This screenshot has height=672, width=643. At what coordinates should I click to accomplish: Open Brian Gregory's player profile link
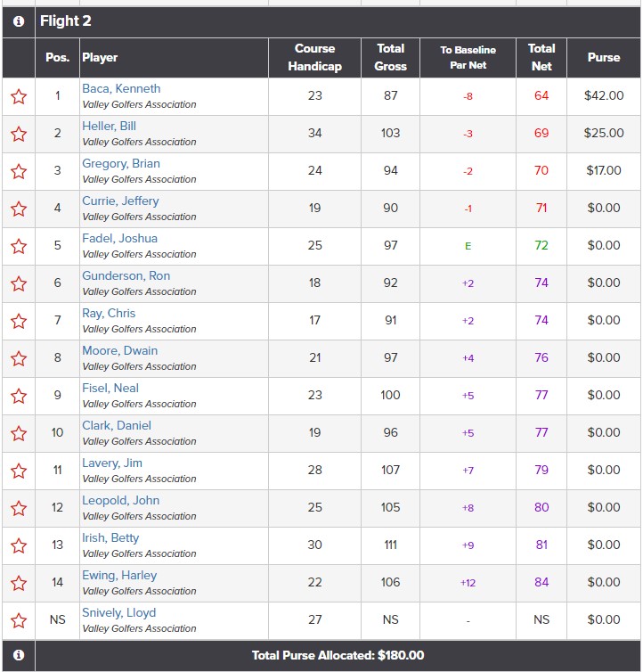pos(121,163)
